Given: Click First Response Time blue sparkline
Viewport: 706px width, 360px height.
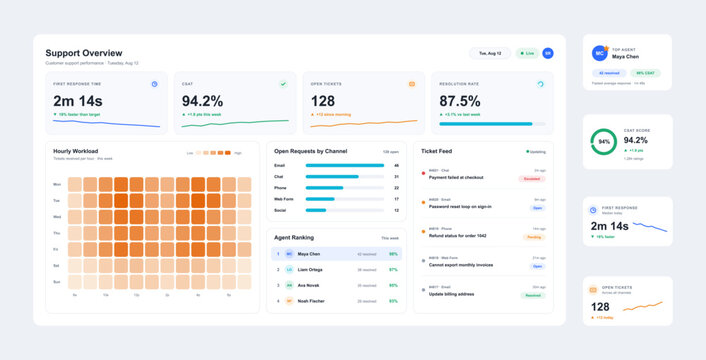Looking at the screenshot, I should click(x=107, y=123).
